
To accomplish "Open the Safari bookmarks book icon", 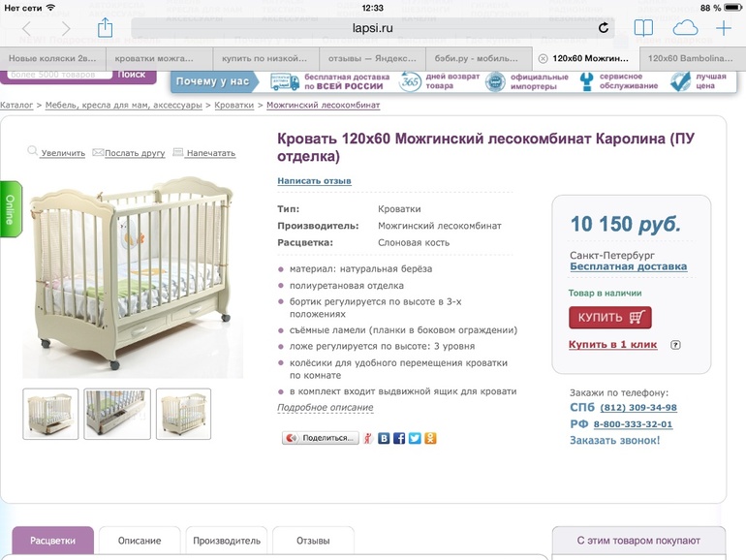I will coord(644,28).
